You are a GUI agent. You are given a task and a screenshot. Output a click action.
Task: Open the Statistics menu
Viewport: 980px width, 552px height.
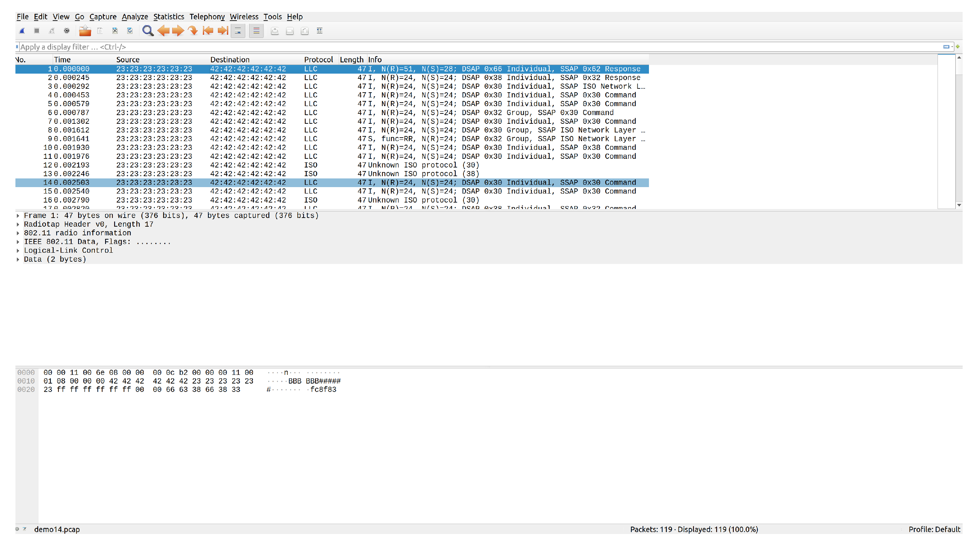pyautogui.click(x=168, y=16)
